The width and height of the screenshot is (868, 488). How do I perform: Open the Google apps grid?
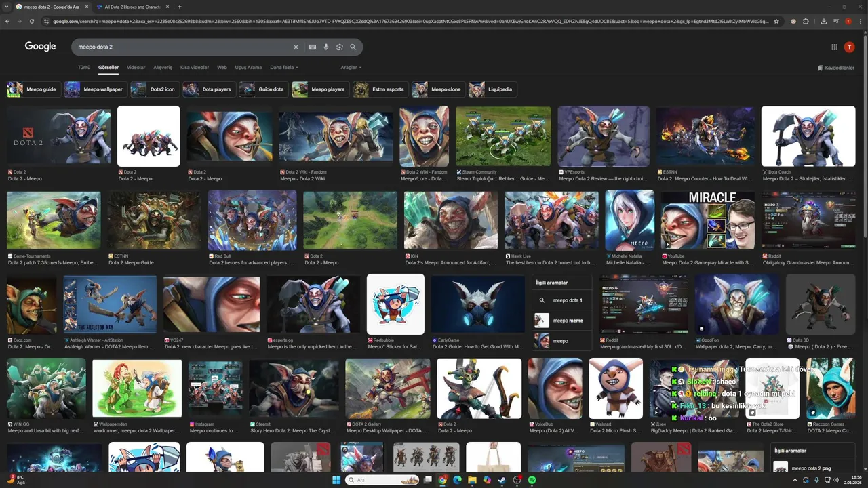(834, 47)
